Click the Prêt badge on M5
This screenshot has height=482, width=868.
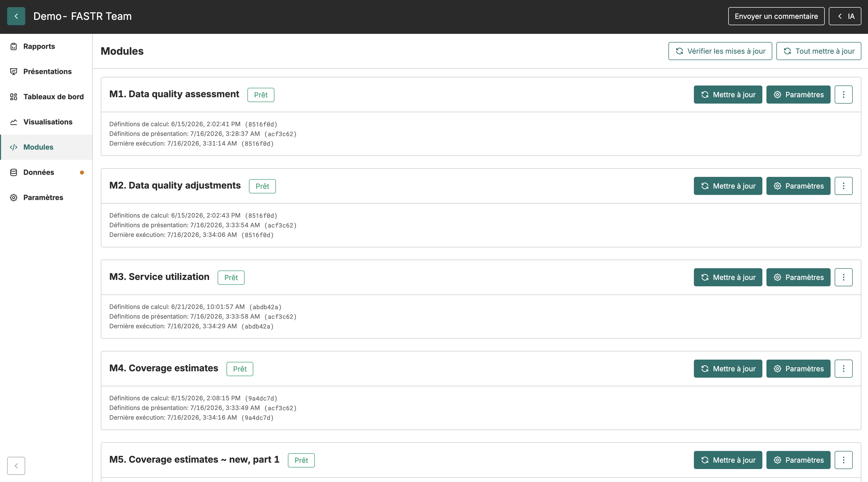pyautogui.click(x=301, y=460)
